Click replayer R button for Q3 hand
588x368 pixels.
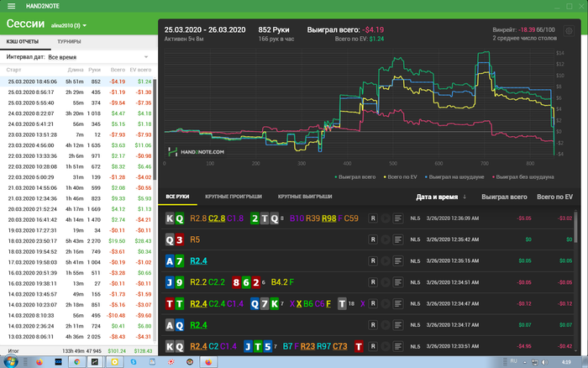tap(373, 239)
